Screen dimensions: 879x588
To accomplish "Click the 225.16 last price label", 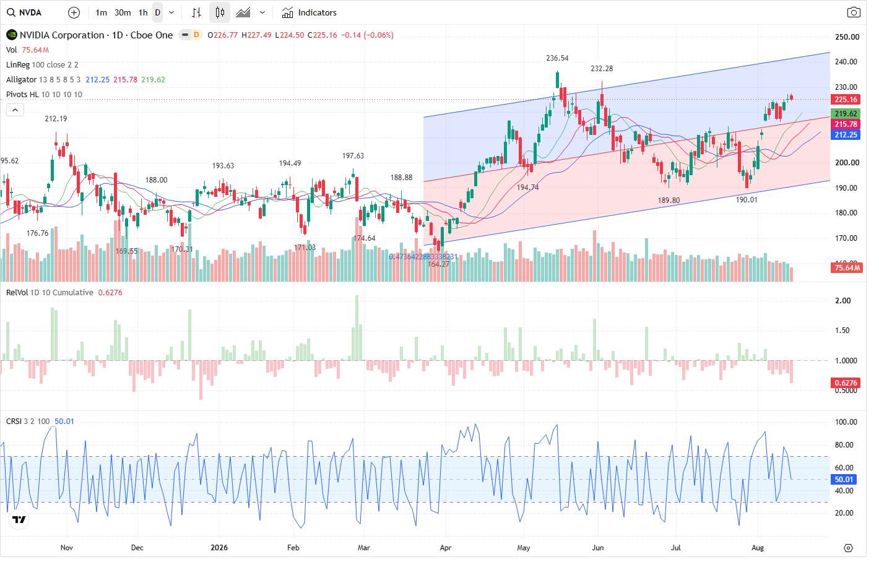I will 846,99.
